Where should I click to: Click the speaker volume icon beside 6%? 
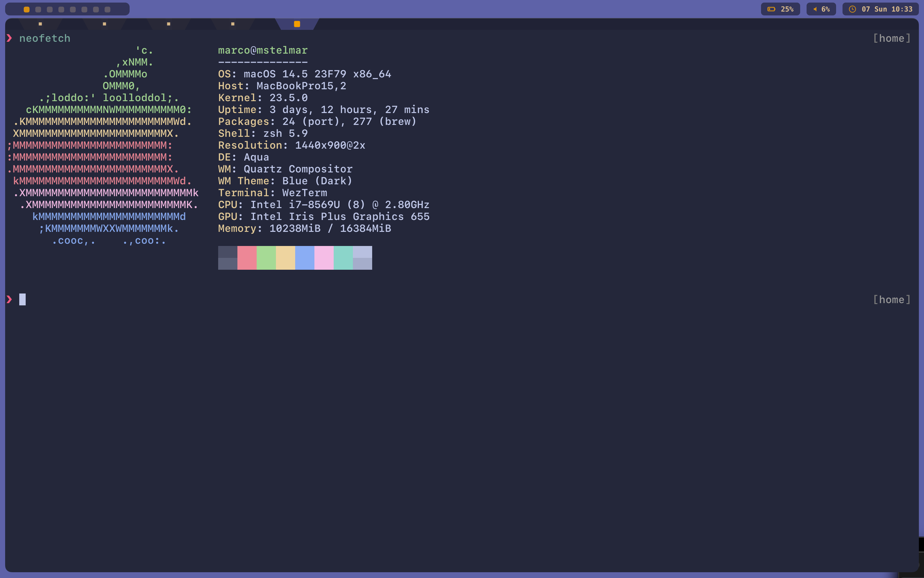(x=815, y=9)
